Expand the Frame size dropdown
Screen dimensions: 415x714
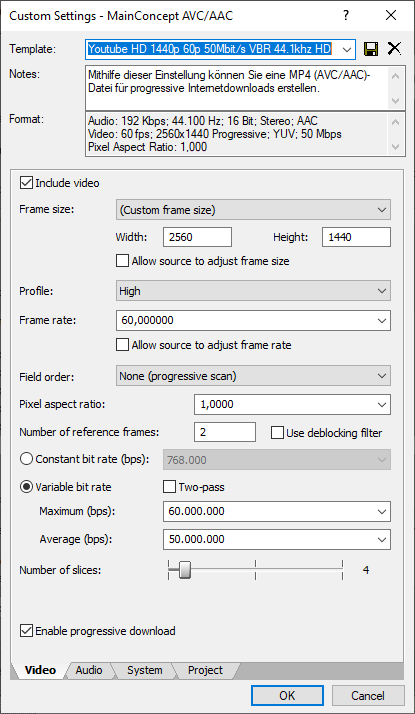pos(253,210)
